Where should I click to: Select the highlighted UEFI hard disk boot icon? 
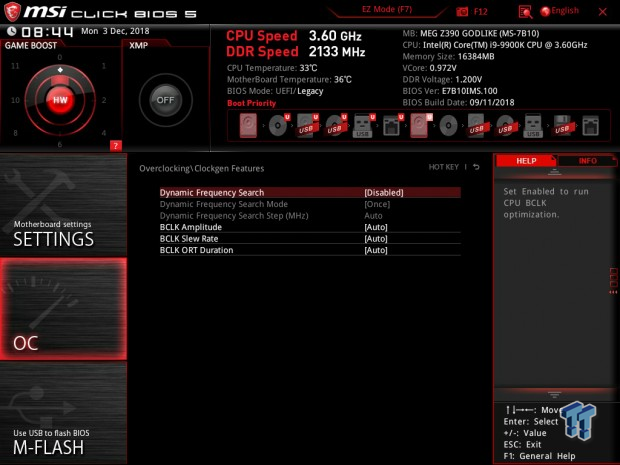coord(420,126)
